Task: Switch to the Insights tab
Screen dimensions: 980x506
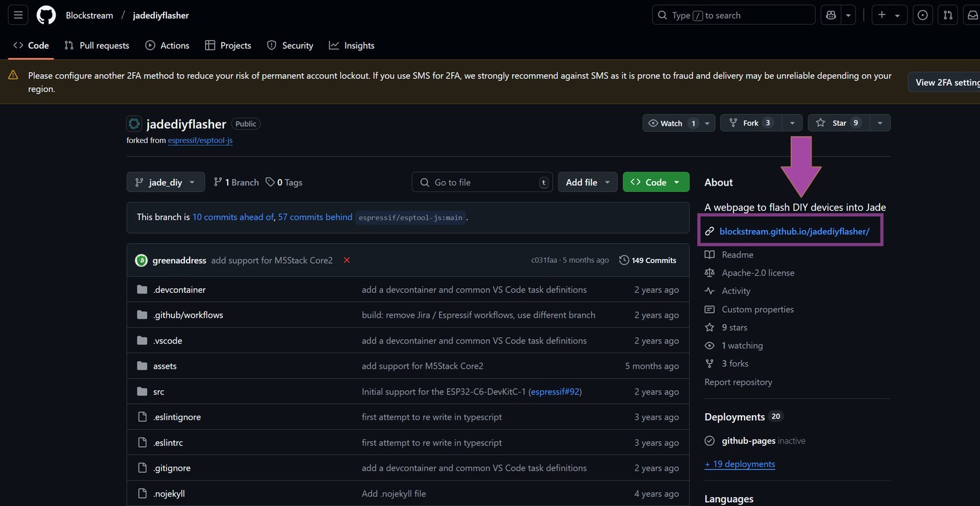Action: (x=351, y=45)
